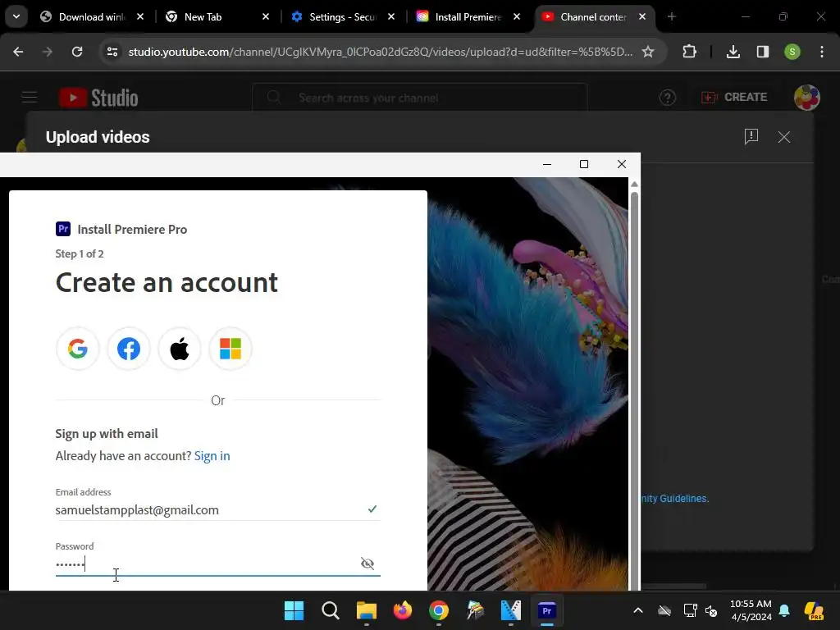The image size is (840, 630).
Task: Click the YouTube Studio logo
Action: pyautogui.click(x=98, y=98)
